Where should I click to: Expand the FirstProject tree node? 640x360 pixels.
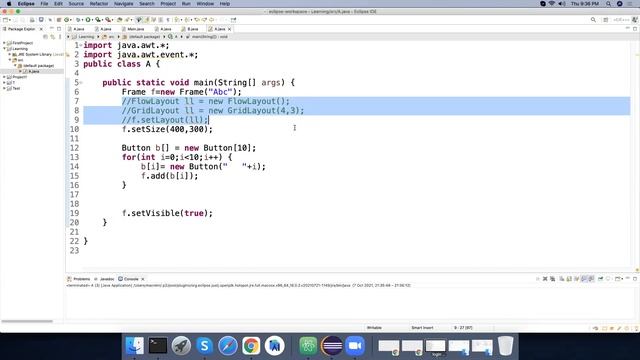[x=4, y=43]
